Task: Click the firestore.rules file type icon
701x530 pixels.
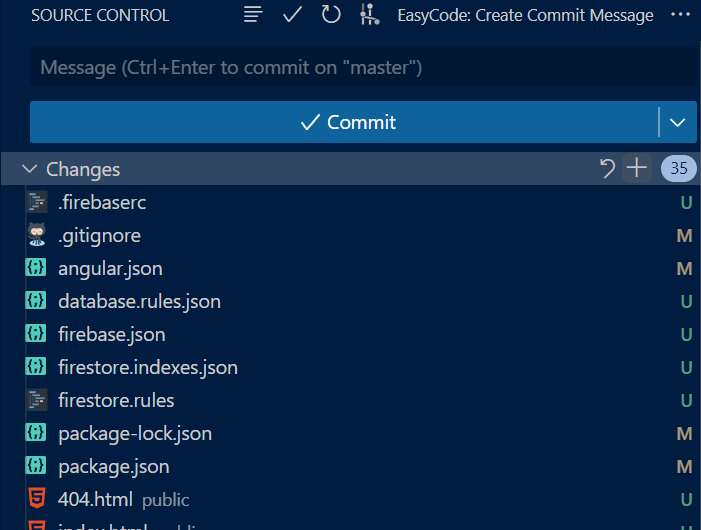Action: 37,400
